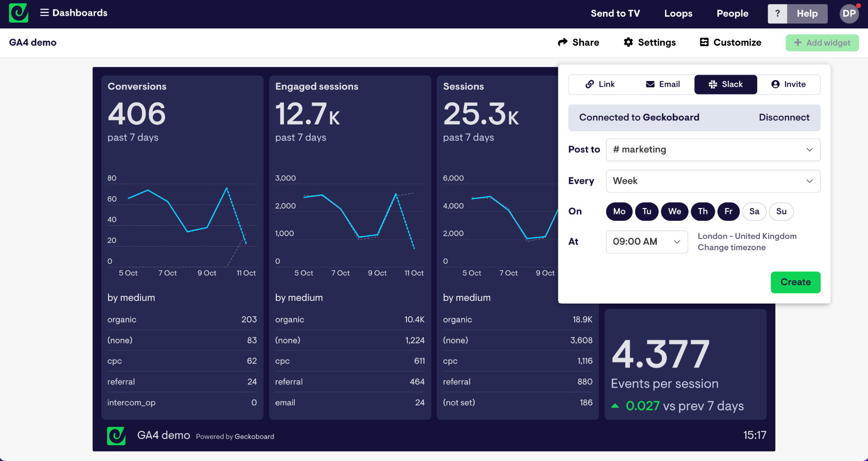Click the Link chain icon
Viewport: 868px width, 461px height.
(590, 84)
